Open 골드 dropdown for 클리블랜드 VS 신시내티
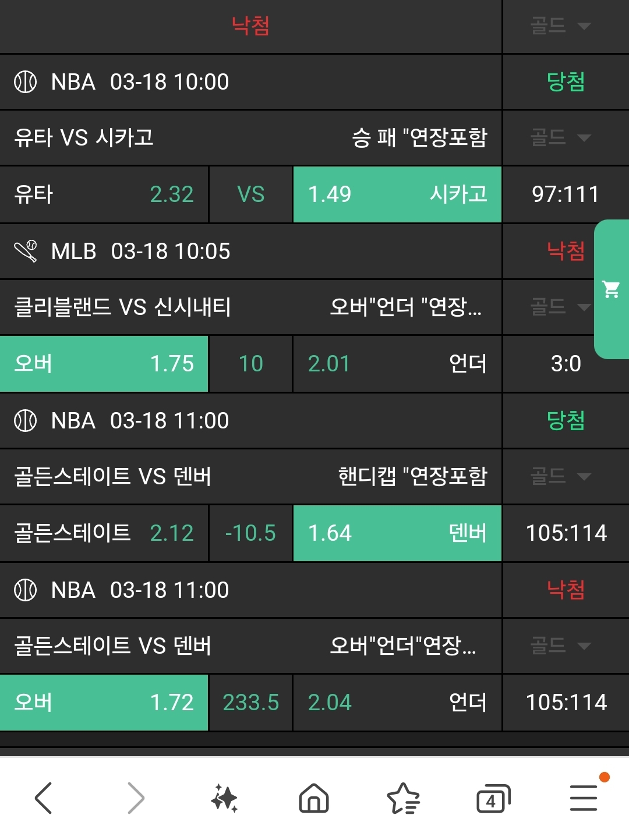This screenshot has height=840, width=629. click(560, 307)
